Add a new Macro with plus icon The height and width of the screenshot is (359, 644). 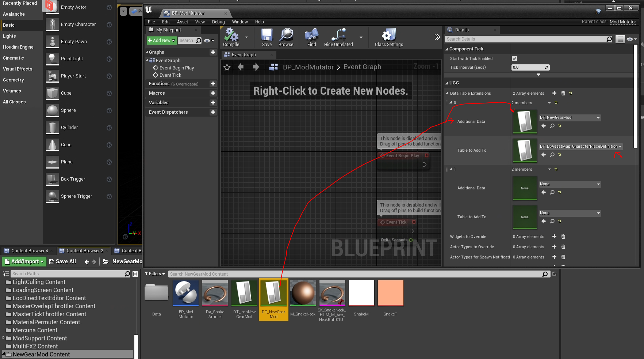(x=213, y=93)
